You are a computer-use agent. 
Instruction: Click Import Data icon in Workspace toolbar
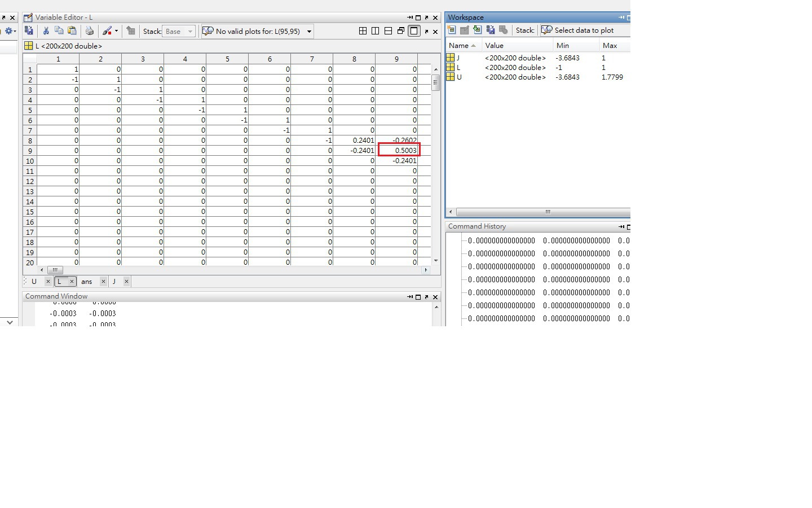click(x=478, y=30)
